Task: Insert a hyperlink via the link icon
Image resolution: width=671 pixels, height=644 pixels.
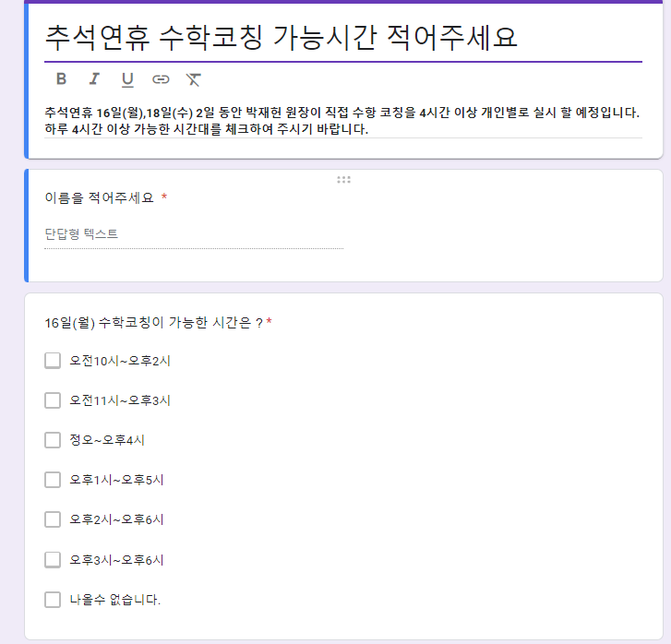Action: pyautogui.click(x=161, y=79)
